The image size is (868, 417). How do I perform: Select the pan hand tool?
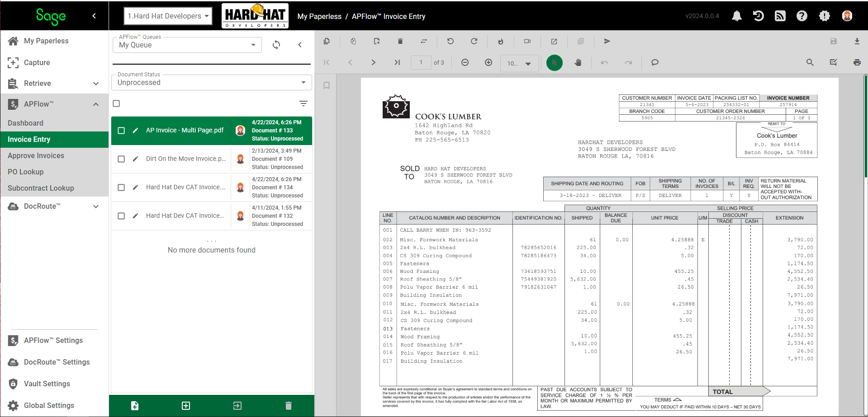578,62
